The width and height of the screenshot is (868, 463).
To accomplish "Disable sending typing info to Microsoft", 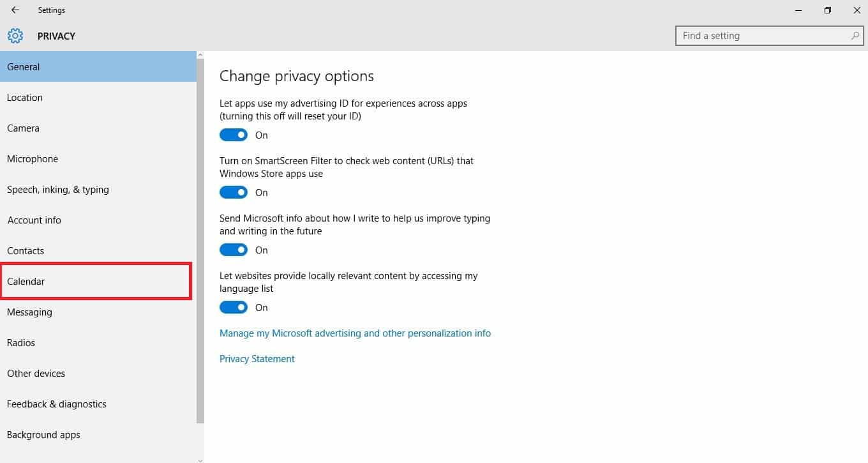I will 234,250.
